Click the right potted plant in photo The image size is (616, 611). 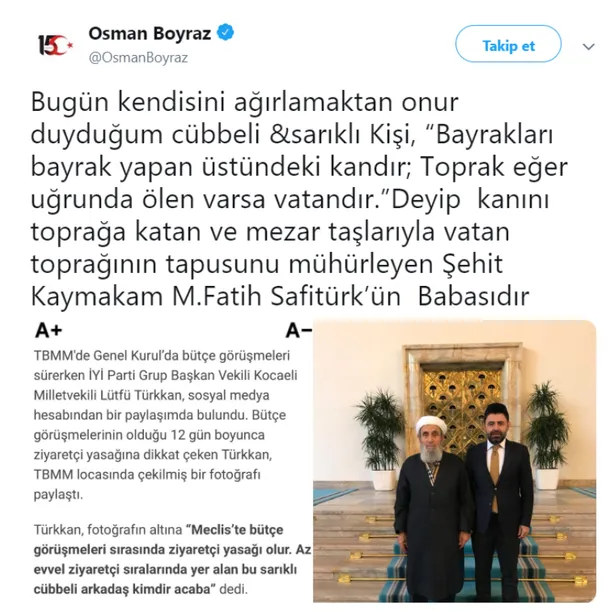pos(547,436)
